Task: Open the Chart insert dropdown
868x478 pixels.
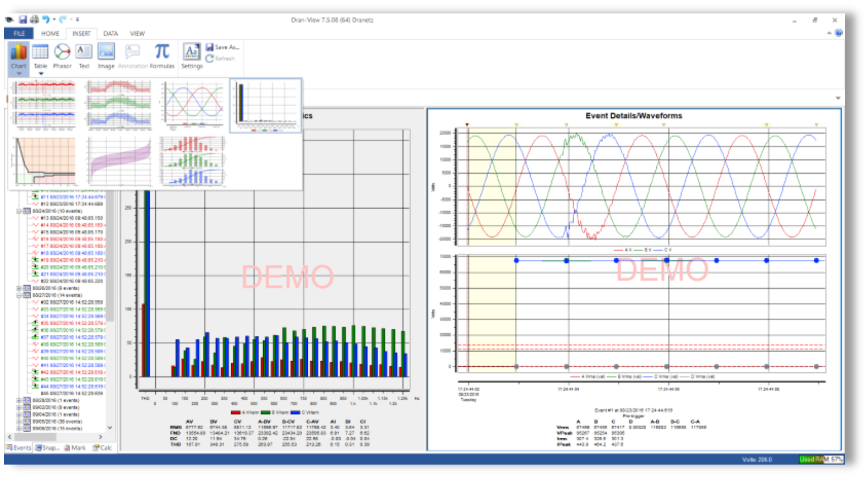Action: (18, 73)
